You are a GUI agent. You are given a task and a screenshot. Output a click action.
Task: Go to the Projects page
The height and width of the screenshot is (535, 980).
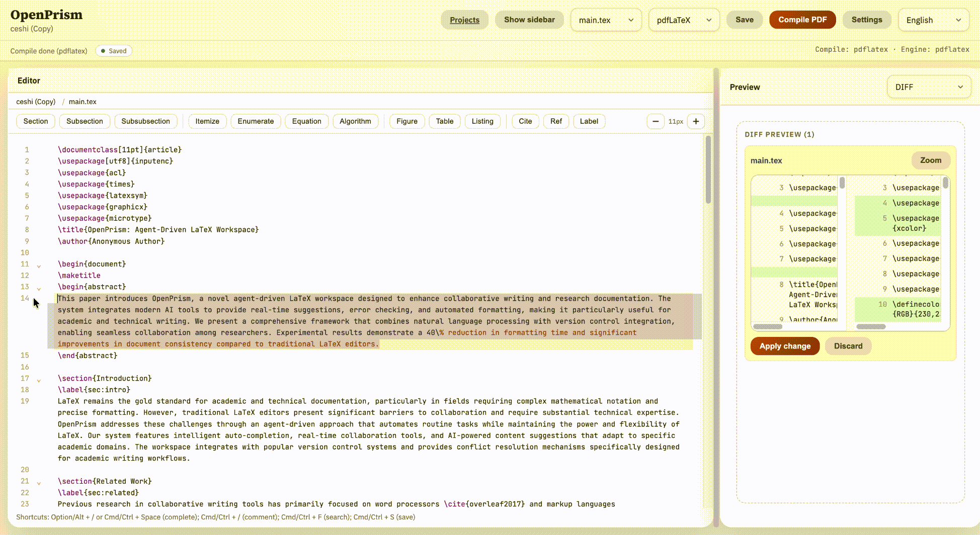pos(464,20)
